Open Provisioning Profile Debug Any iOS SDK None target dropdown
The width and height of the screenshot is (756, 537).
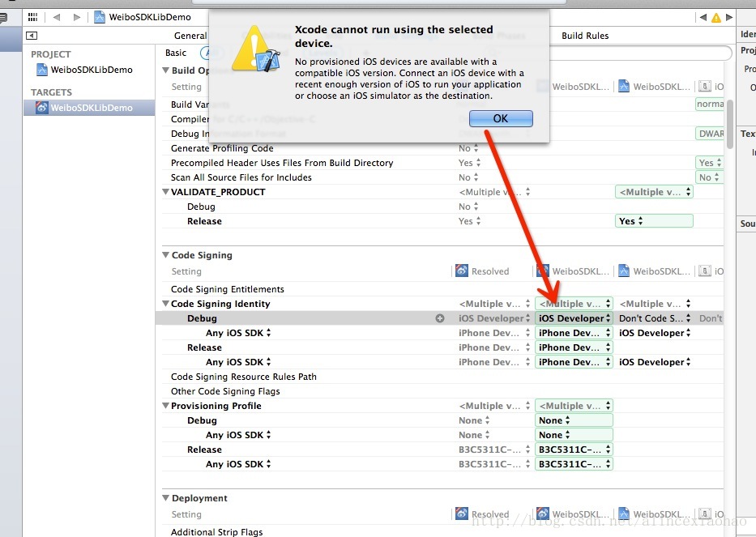574,435
